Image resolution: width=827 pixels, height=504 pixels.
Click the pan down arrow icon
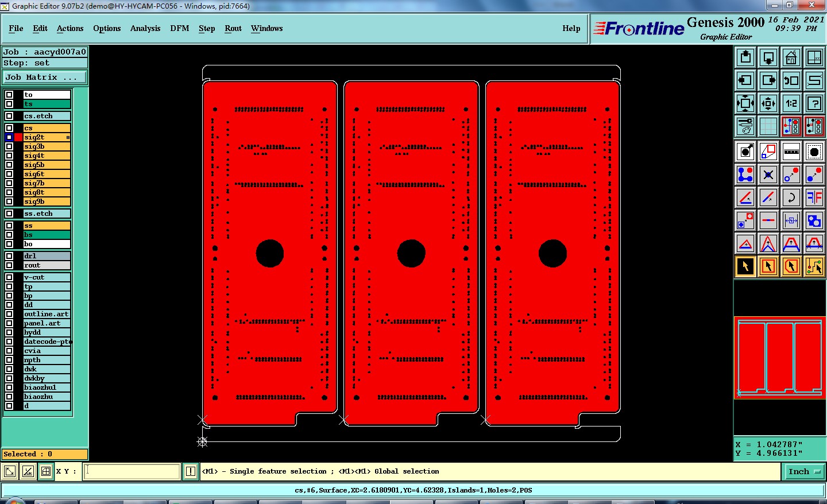pyautogui.click(x=768, y=57)
